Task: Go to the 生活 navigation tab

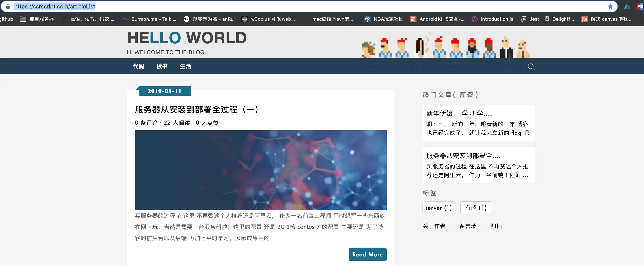Action: (185, 66)
